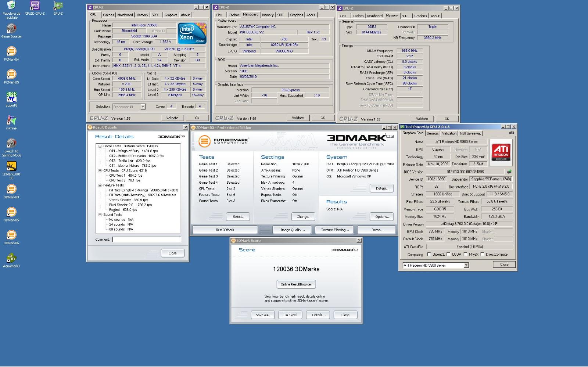
Task: Launch the AquaMark3 desktop icon
Action: 11,260
